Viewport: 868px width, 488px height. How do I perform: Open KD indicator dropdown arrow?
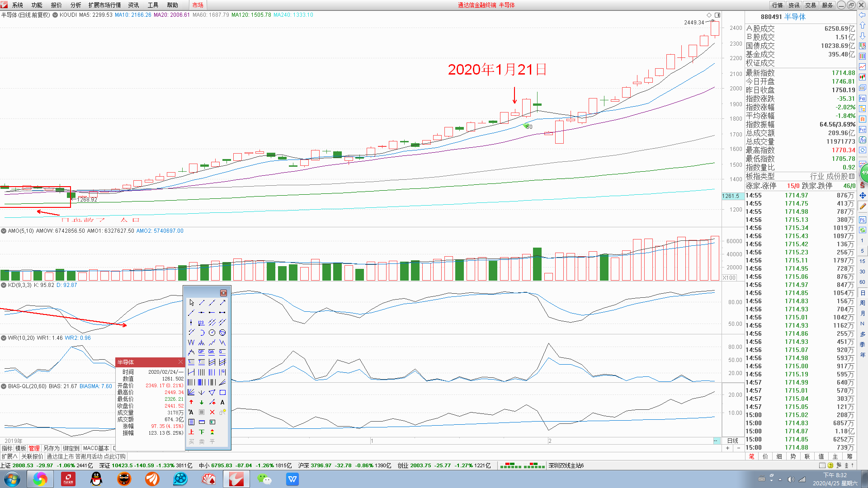tap(4, 285)
